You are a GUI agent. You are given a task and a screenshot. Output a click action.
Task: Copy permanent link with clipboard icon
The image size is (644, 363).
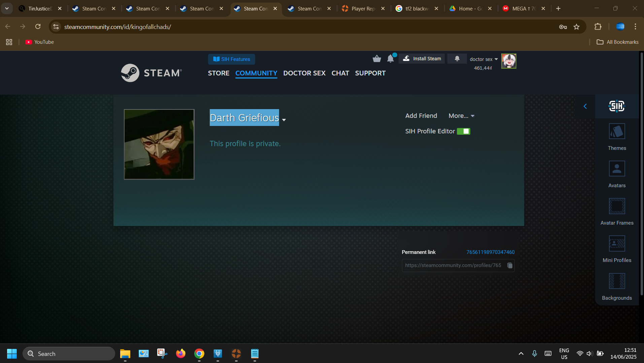(510, 266)
